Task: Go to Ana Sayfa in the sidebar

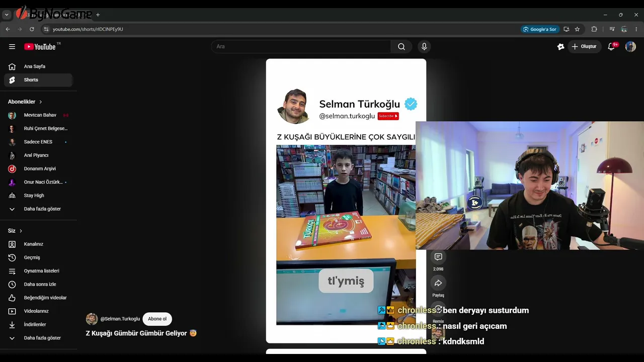Action: point(39,66)
